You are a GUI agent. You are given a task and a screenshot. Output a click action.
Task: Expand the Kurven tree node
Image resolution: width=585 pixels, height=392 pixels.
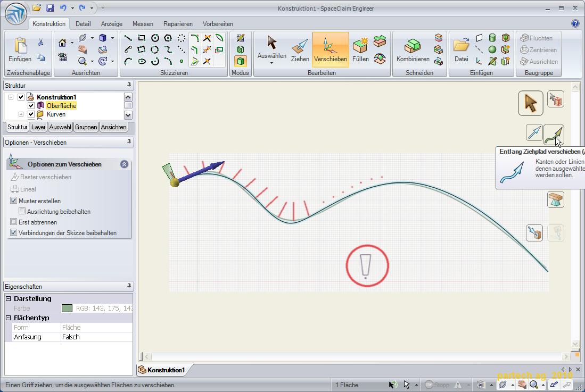[21, 114]
